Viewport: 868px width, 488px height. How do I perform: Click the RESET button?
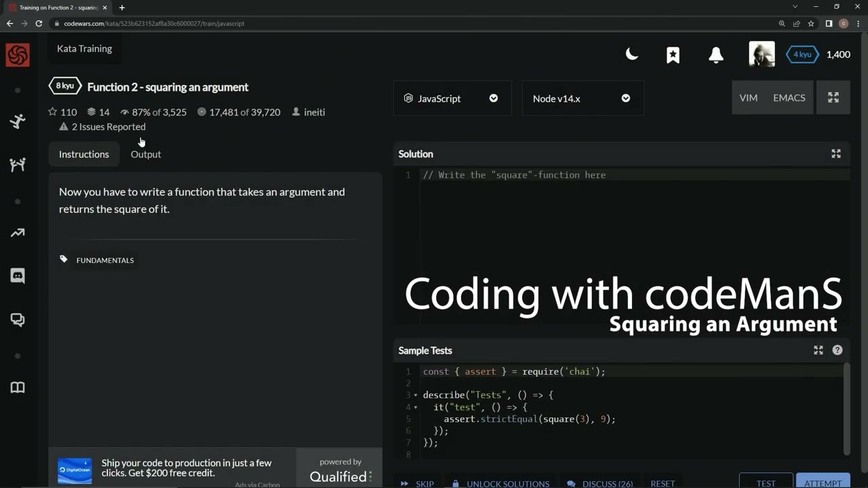pos(663,483)
